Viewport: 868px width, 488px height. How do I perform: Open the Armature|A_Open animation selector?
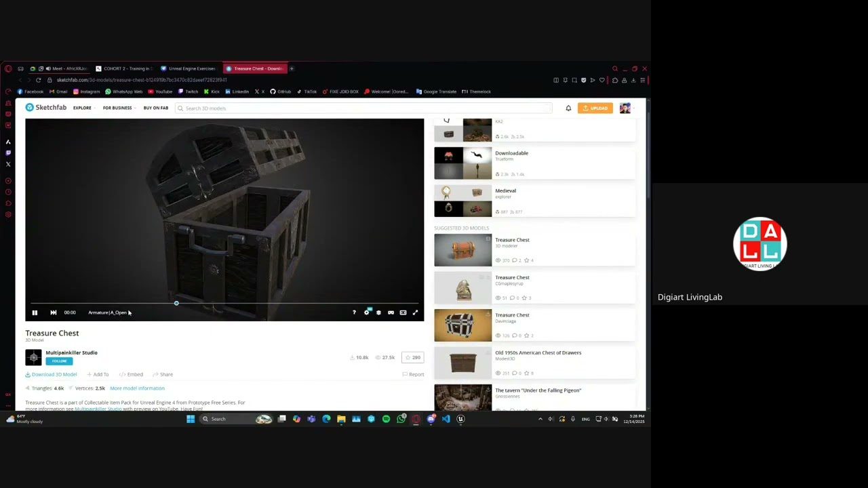[107, 312]
